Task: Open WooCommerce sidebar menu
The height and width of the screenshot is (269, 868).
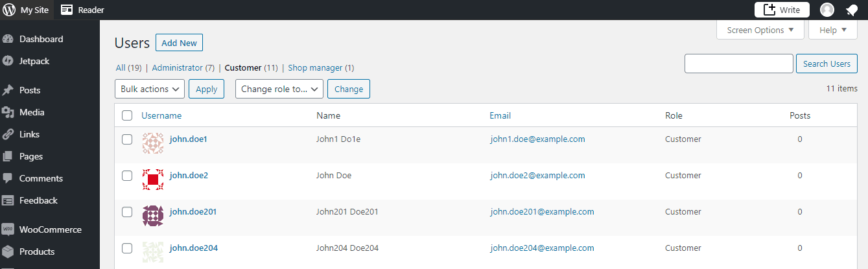Action: pos(50,229)
